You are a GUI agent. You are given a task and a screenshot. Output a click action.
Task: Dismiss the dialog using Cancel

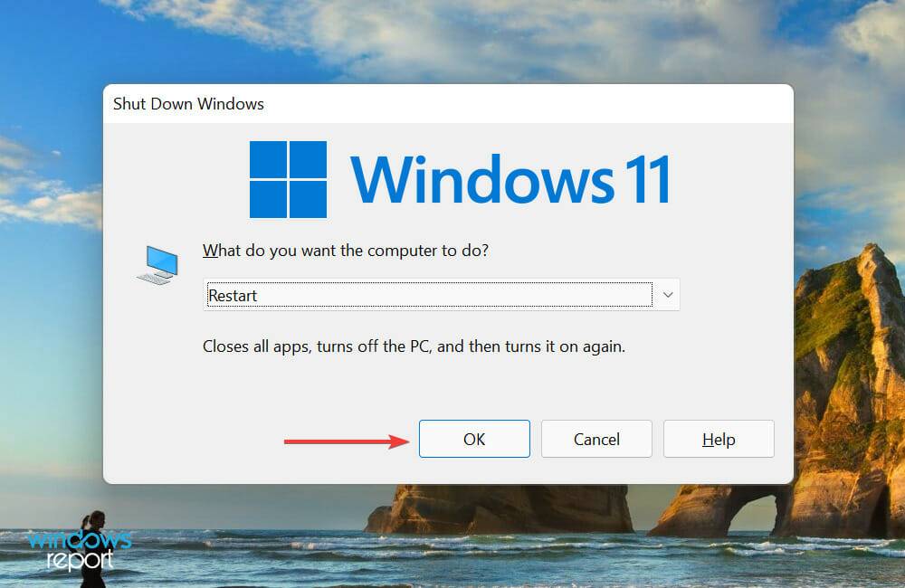pyautogui.click(x=595, y=439)
